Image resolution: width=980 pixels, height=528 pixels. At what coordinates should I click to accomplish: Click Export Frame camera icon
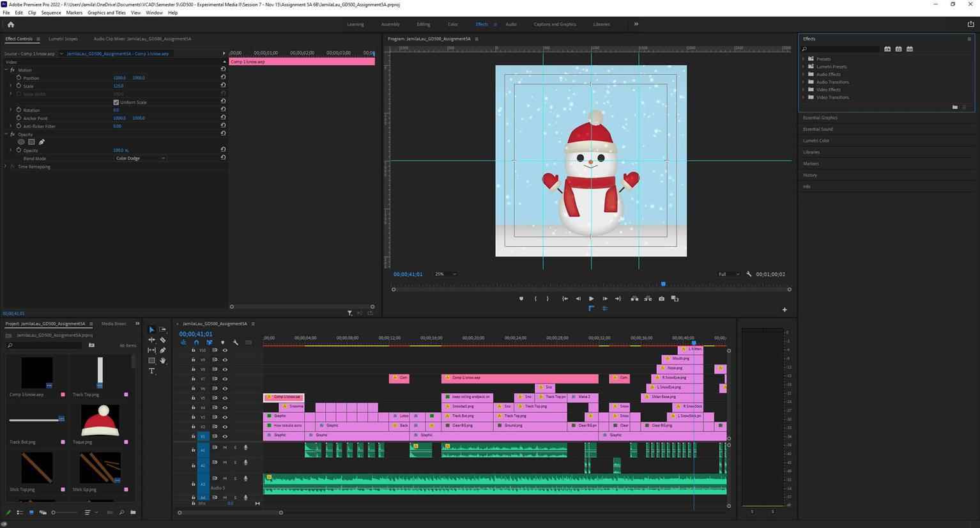661,299
